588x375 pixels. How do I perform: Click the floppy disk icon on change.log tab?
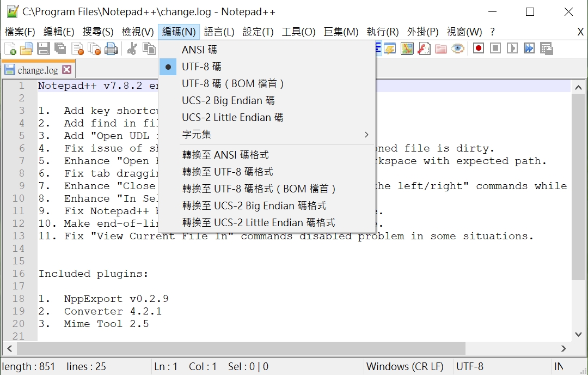tap(10, 70)
